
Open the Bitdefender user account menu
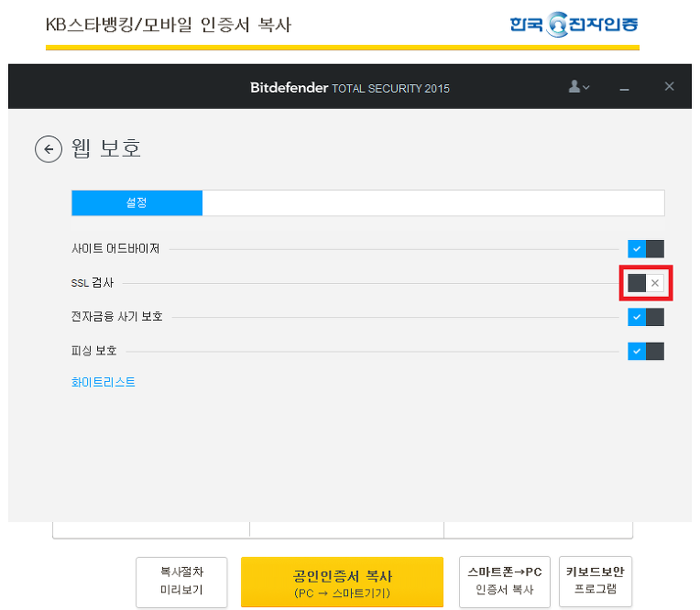(x=578, y=87)
